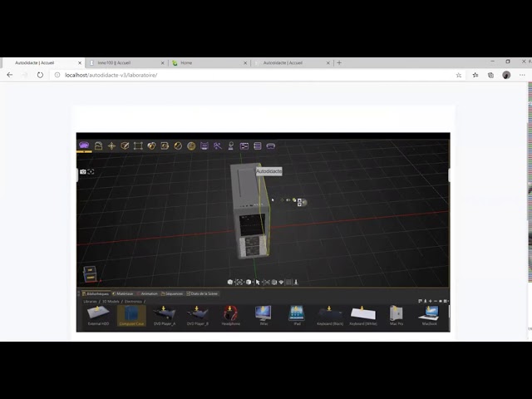
Task: Click the browser back arrow button
Action: (9, 75)
